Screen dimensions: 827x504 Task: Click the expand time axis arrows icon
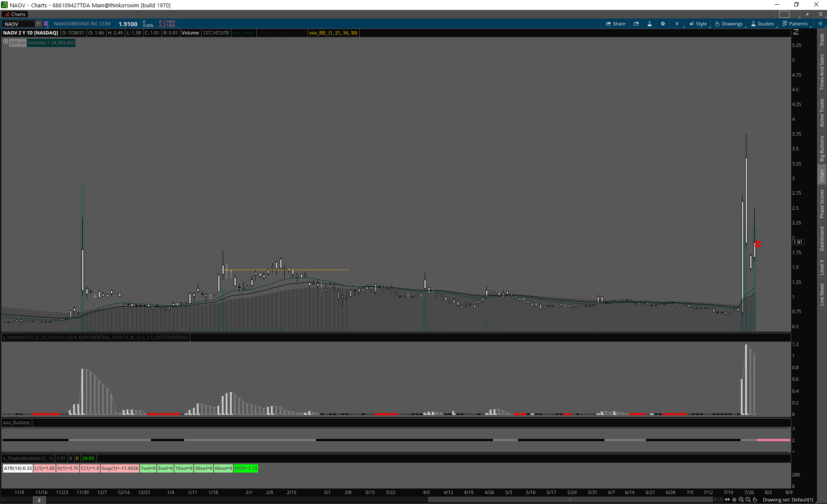[x=728, y=500]
